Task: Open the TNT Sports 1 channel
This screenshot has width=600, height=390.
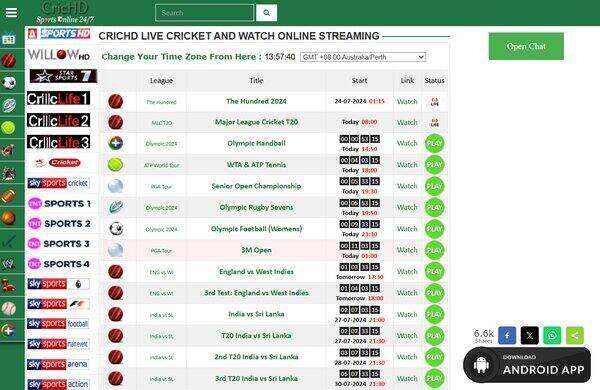Action: point(59,204)
